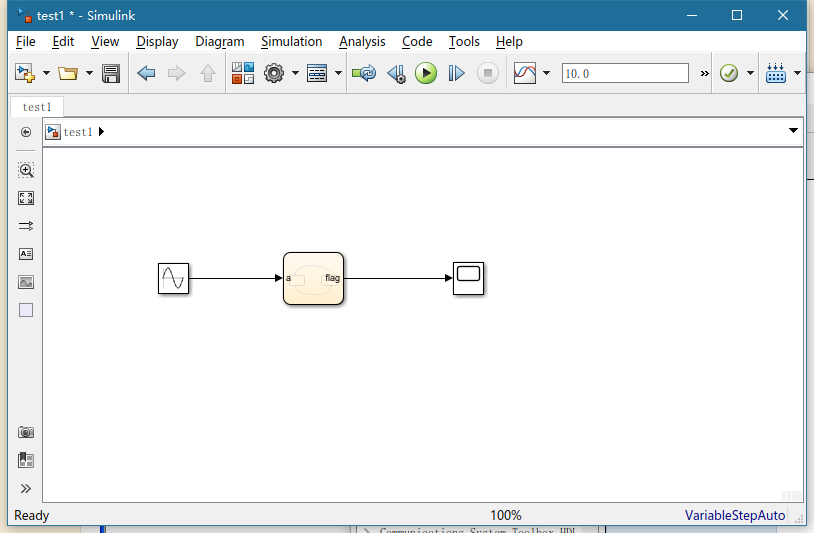
Task: Click the Up to Parent arrow
Action: click(208, 73)
